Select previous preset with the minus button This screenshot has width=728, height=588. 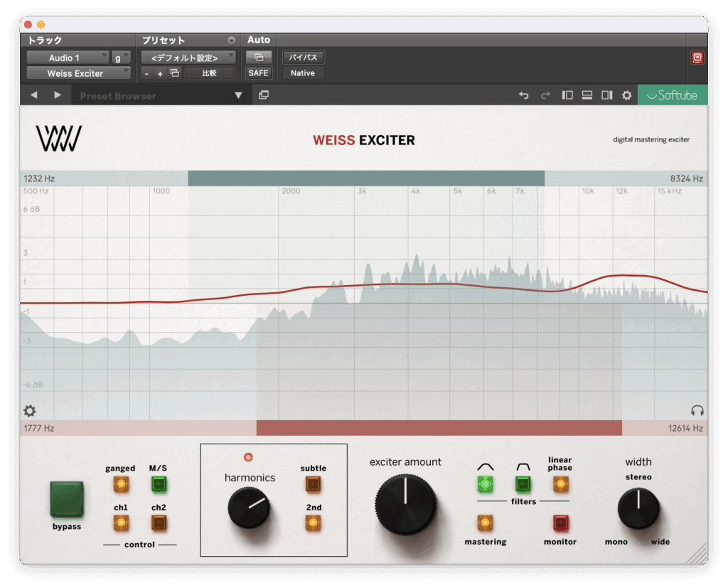pos(146,73)
